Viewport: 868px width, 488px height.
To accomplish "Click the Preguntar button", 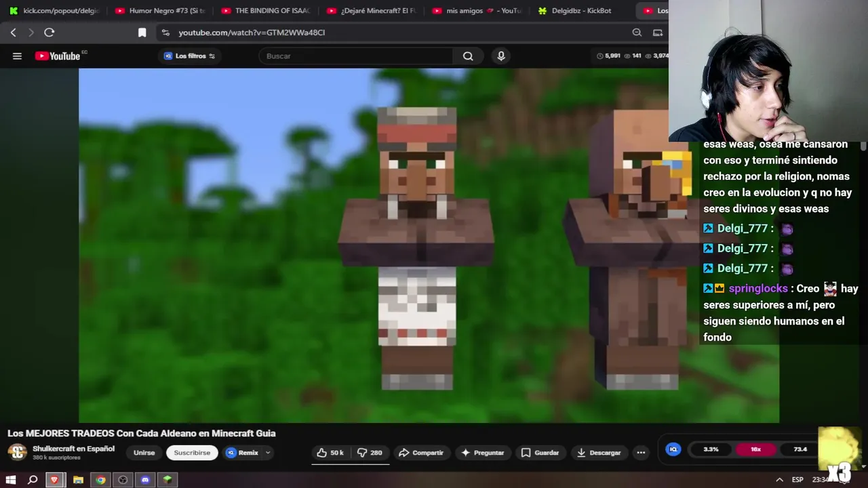I will click(x=482, y=453).
